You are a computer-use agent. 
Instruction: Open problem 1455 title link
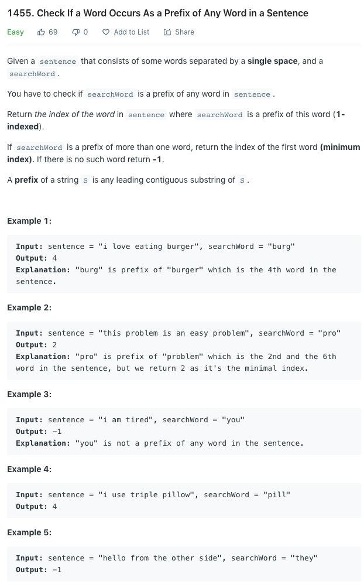(x=157, y=13)
